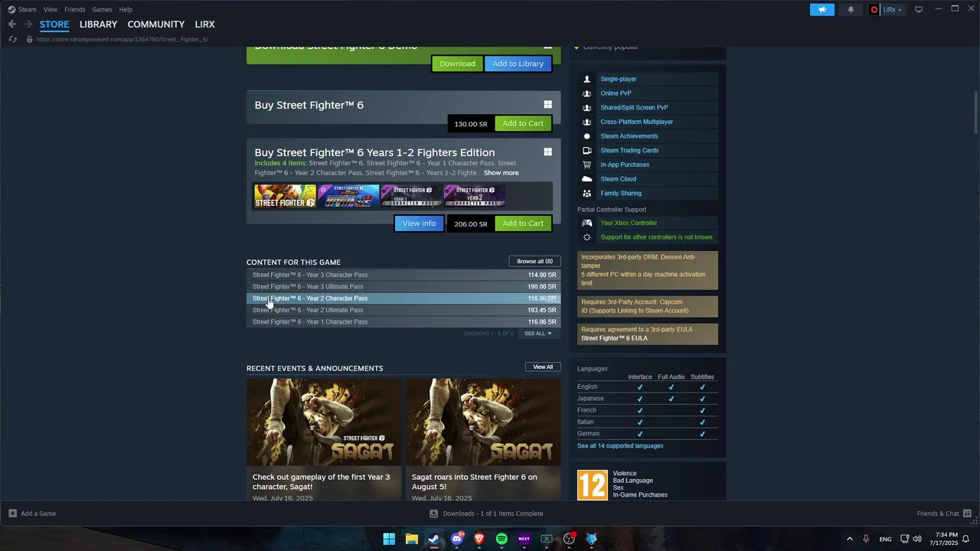Viewport: 980px width, 551px height.
Task: Open the Steam menu
Action: pos(27,9)
